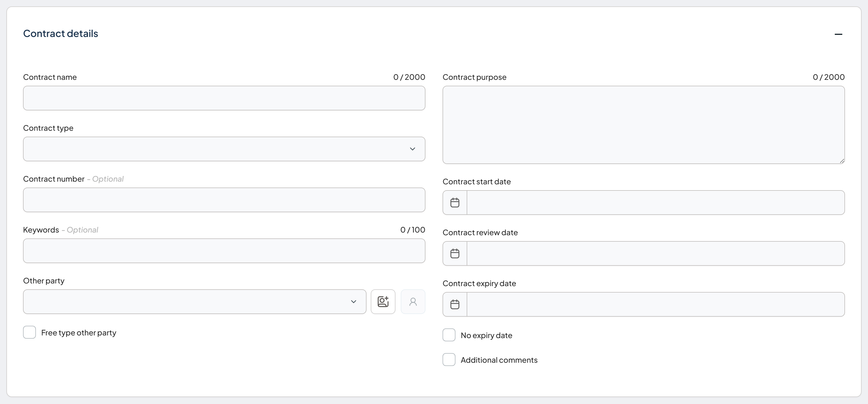Image resolution: width=868 pixels, height=404 pixels.
Task: Click the Contract details heading
Action: [x=61, y=33]
